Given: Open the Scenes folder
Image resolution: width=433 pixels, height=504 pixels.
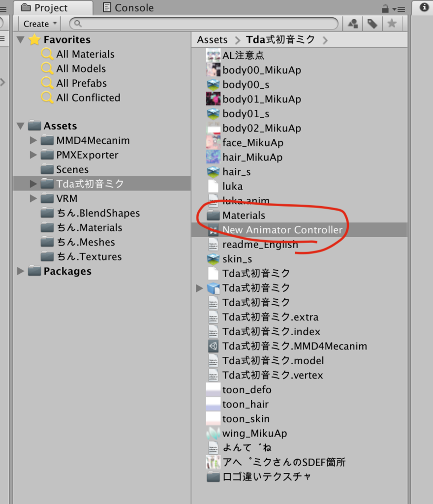Looking at the screenshot, I should coord(72,169).
